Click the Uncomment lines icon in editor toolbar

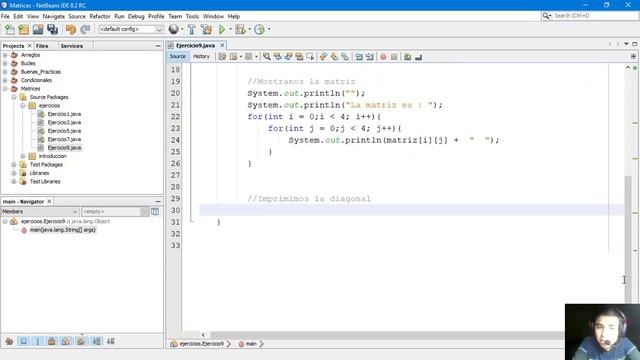[418, 57]
